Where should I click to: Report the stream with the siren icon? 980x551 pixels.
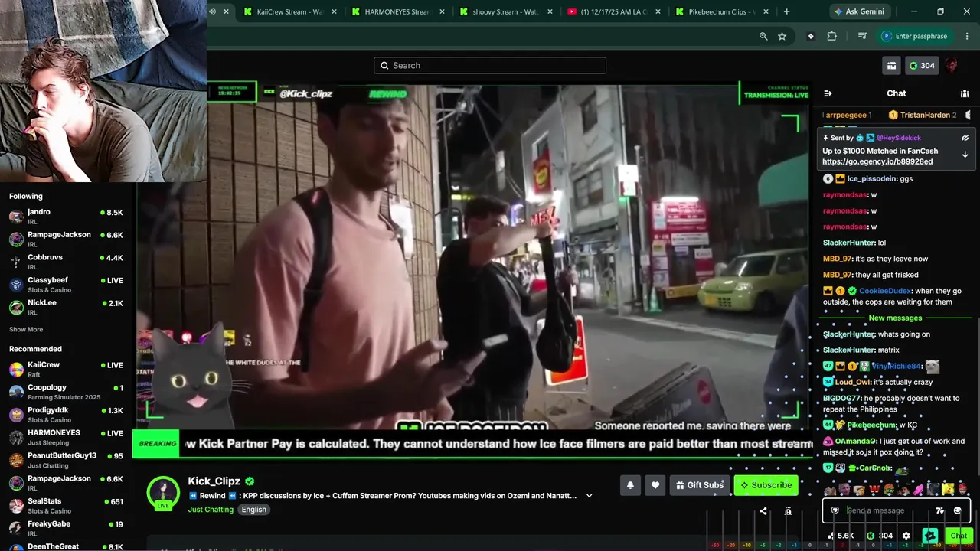click(x=788, y=511)
